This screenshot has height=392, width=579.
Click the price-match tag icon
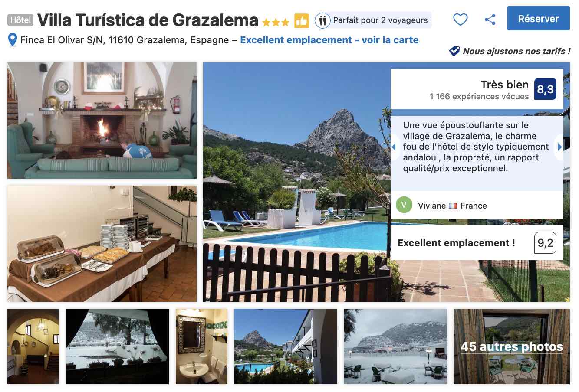[x=454, y=51]
